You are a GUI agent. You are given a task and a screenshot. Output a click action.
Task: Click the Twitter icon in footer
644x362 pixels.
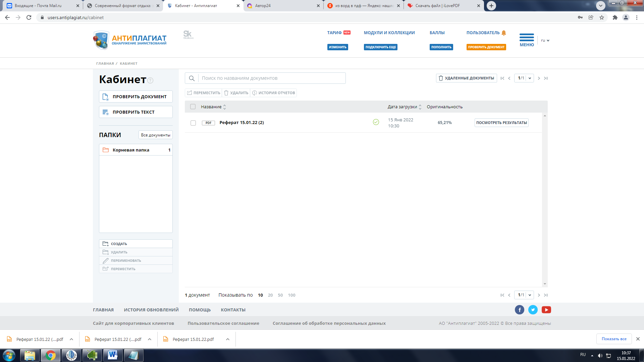pos(533,310)
